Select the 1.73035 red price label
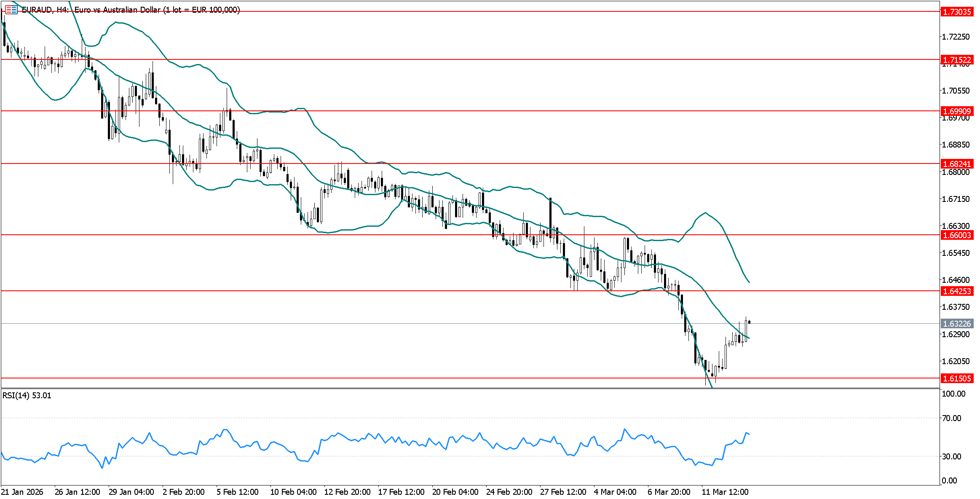Screen dimensions: 980x499 click(956, 12)
